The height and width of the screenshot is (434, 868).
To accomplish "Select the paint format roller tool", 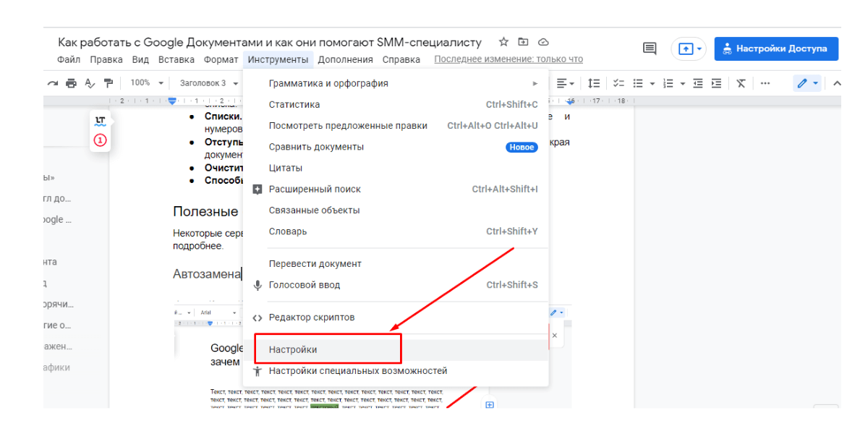I will pos(109,83).
